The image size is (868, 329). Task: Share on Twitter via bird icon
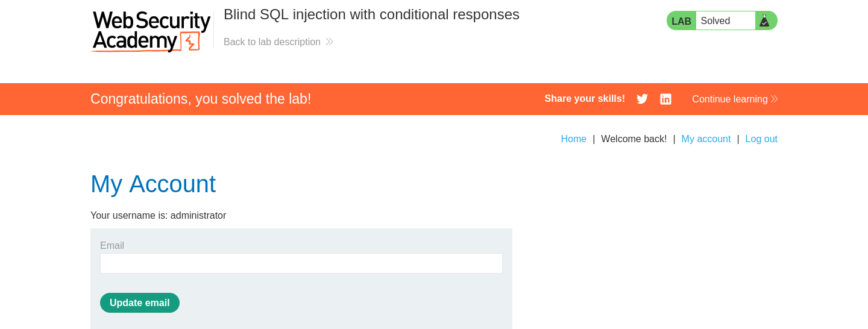(x=643, y=99)
